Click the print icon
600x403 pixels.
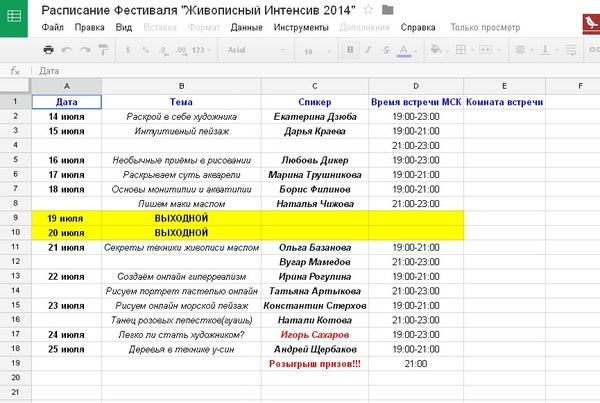49,50
